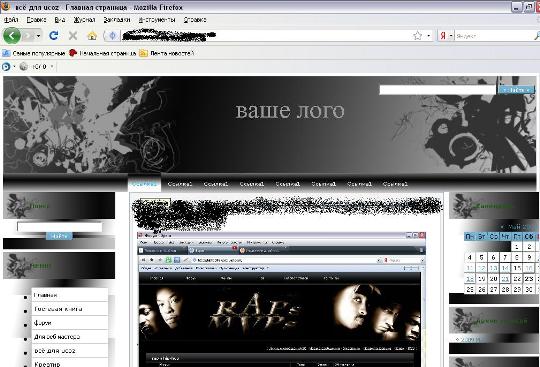Click the magnifier search icon in toolbar
This screenshot has width=540, height=367.
[537, 36]
